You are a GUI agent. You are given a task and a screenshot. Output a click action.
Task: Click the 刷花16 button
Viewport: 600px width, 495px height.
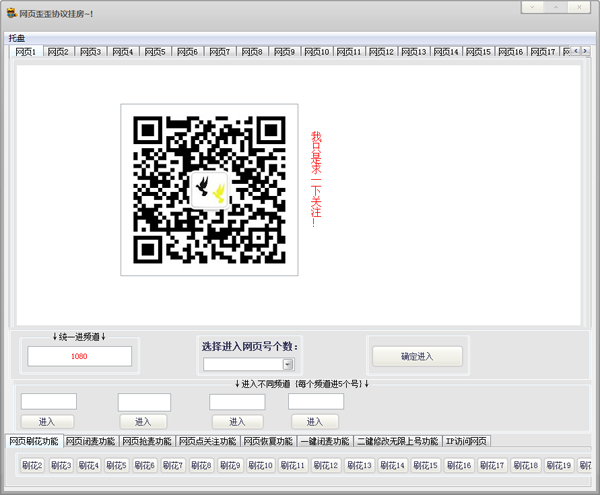(x=459, y=465)
